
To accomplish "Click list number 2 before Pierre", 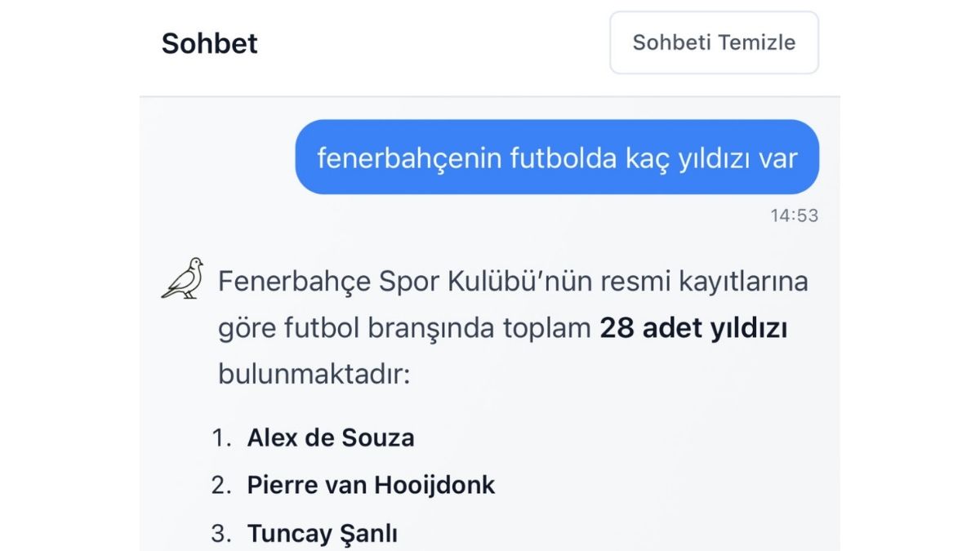I will pos(220,486).
